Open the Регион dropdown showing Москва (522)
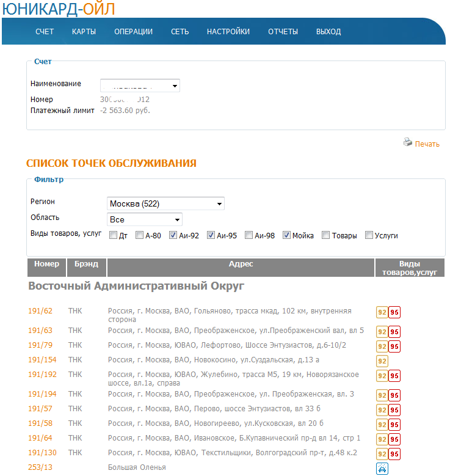Viewport: 450px width, 476px height. 165,203
